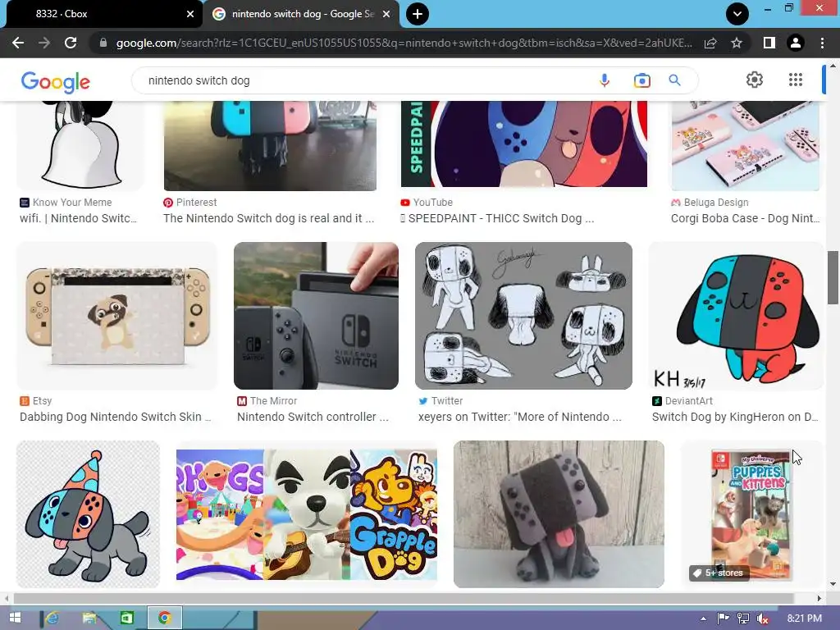The width and height of the screenshot is (840, 630).
Task: Open the 8:21 PM clock
Action: (x=805, y=619)
